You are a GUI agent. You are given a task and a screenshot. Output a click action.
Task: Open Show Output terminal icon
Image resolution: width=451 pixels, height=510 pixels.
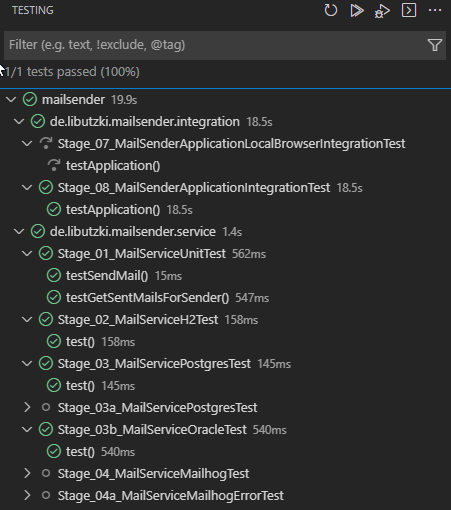pos(409,10)
